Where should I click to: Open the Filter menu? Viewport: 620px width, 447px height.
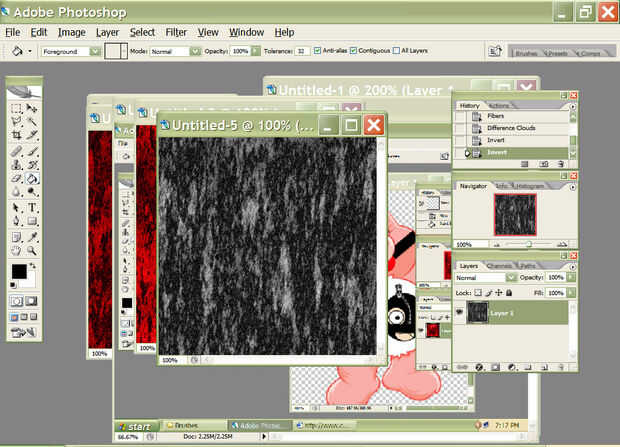click(176, 32)
